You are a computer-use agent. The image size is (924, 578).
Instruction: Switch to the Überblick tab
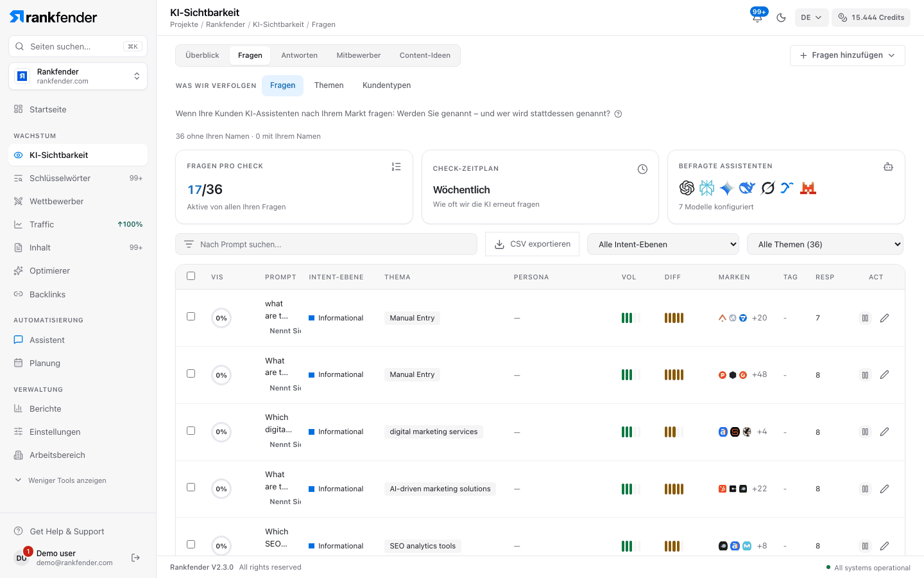click(x=202, y=55)
